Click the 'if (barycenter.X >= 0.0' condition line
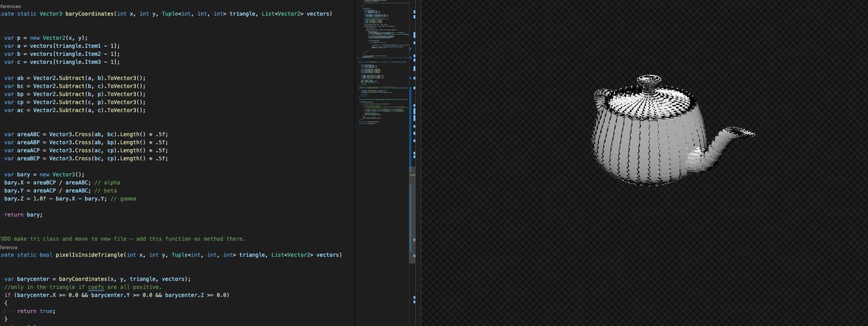868x326 pixels. click(x=116, y=295)
